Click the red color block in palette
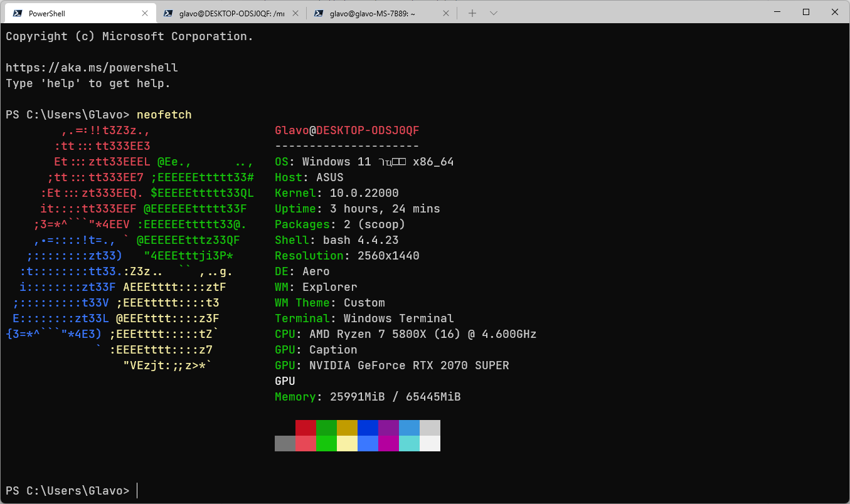Viewport: 850px width, 504px height. (x=305, y=428)
